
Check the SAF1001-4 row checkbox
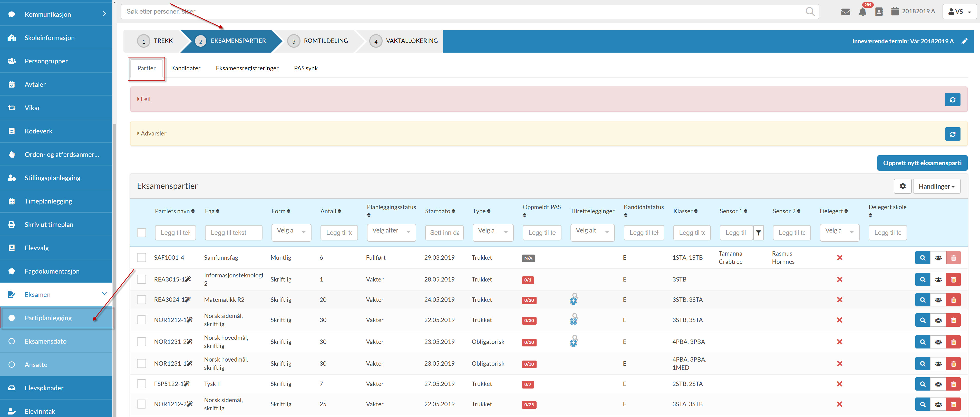coord(142,258)
